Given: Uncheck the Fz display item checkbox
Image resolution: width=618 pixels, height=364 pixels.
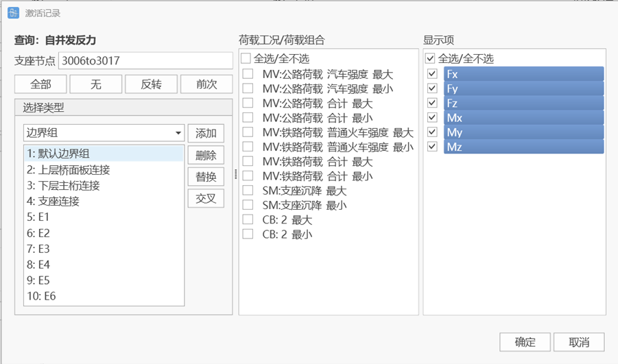Looking at the screenshot, I should (432, 103).
